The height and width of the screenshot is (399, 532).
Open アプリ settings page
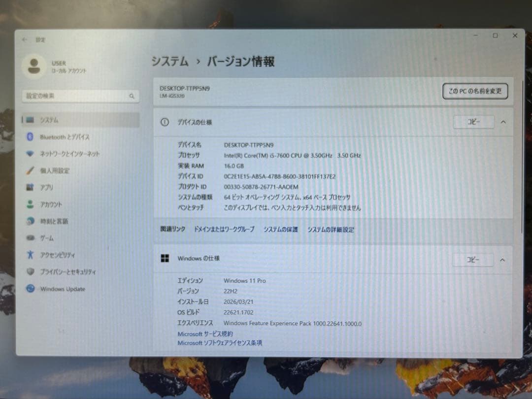80,187
